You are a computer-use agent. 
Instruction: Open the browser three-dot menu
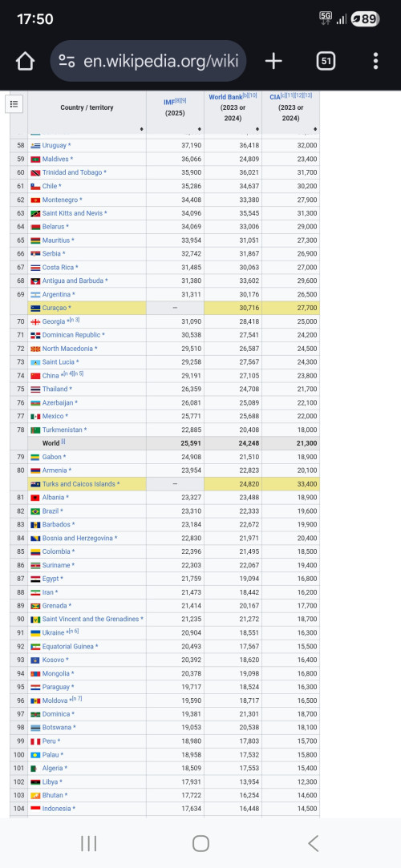point(375,61)
